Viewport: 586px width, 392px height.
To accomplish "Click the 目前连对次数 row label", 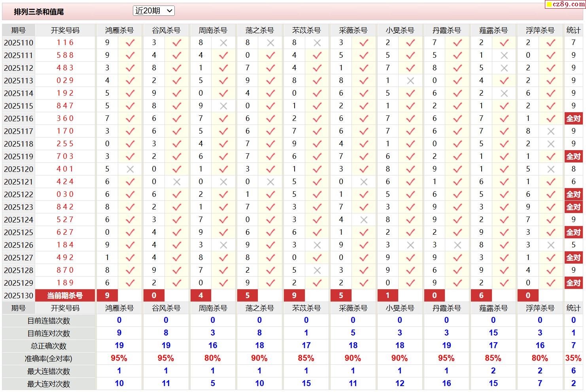I will [49, 334].
